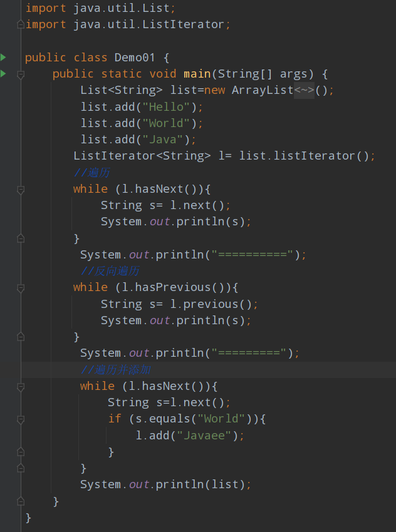
Task: Click hasPrevious() in the while condition
Action: [x=180, y=287]
